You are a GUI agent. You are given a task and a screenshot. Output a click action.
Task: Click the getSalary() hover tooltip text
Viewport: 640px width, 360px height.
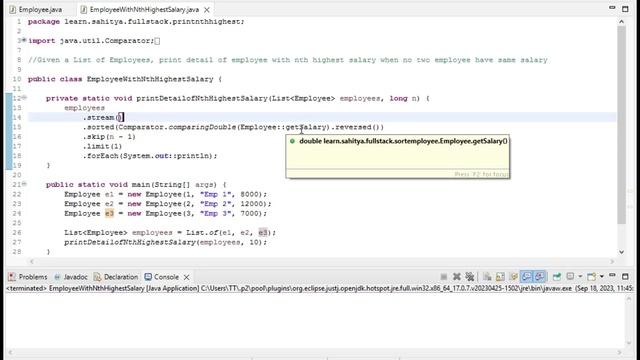pos(403,141)
